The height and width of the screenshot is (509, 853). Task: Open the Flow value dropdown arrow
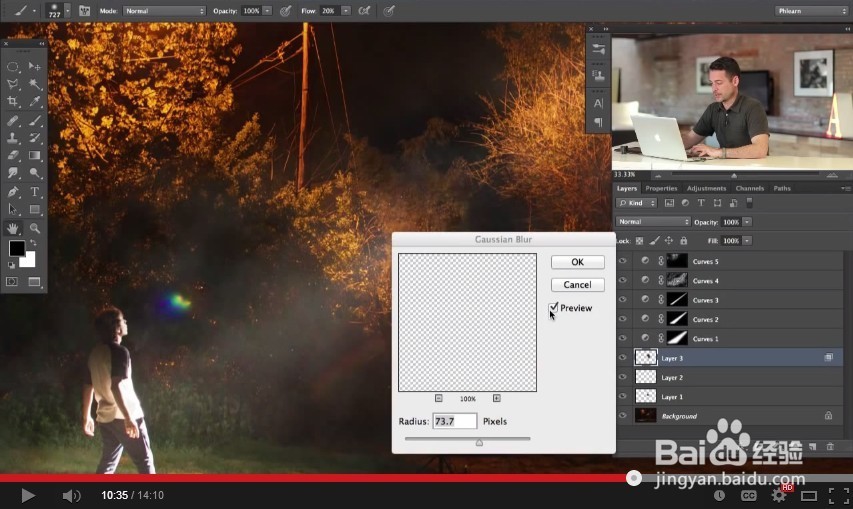pos(345,11)
